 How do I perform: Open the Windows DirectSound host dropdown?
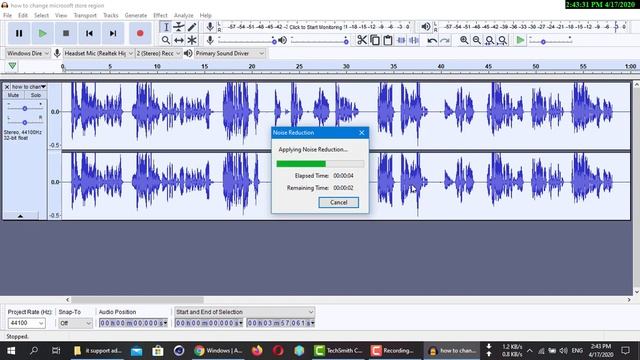(x=28, y=53)
